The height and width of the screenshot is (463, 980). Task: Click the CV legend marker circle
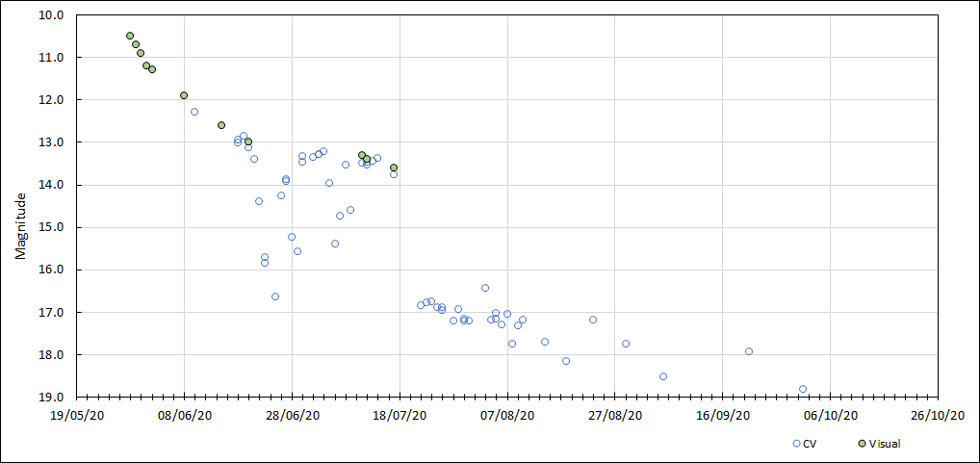(x=796, y=443)
